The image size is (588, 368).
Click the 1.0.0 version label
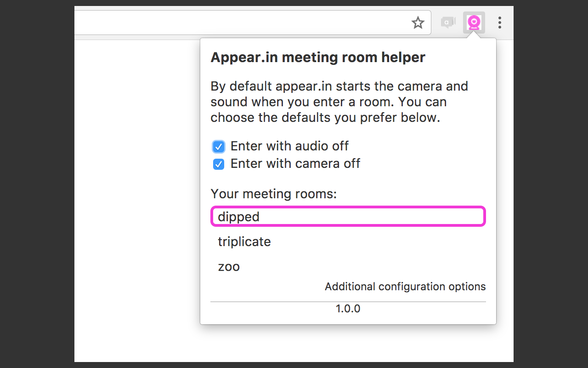tap(348, 309)
